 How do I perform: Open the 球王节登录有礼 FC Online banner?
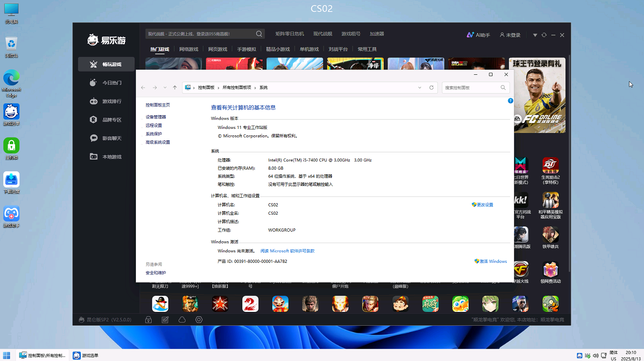pos(537,95)
